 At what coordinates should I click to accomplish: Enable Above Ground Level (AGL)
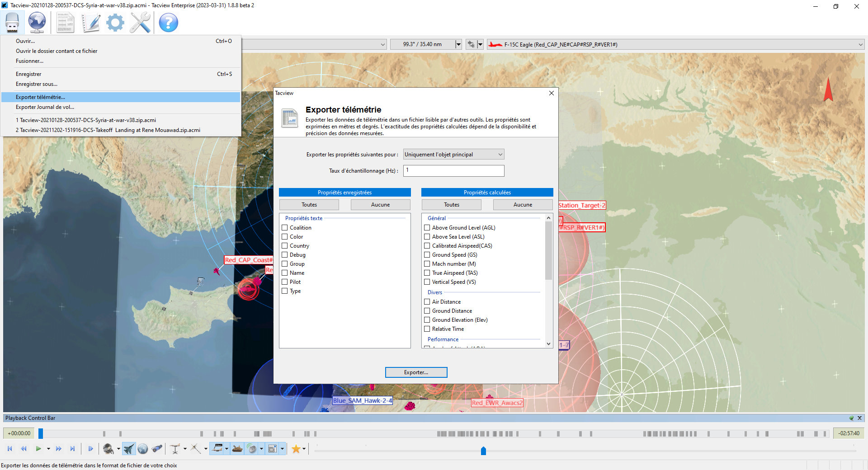click(x=427, y=228)
